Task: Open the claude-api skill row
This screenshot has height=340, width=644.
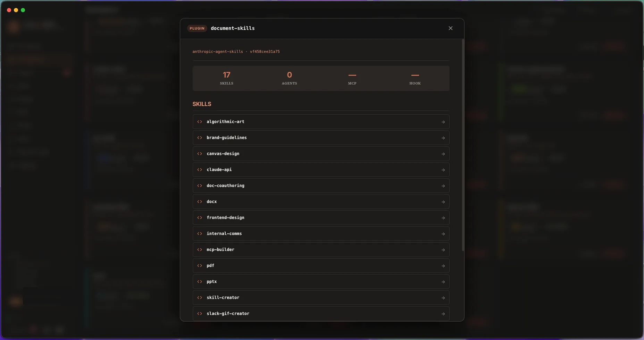Action: pyautogui.click(x=321, y=170)
